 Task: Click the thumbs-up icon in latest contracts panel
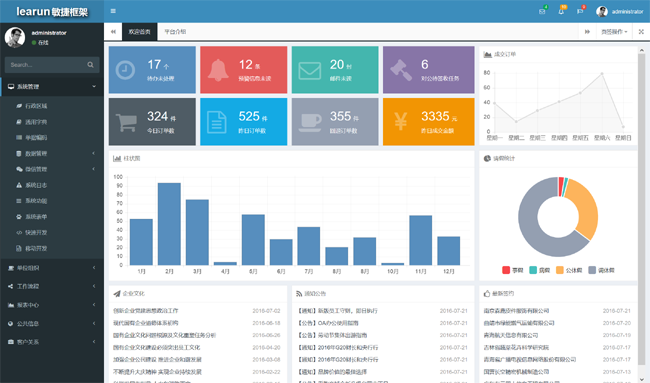(487, 293)
